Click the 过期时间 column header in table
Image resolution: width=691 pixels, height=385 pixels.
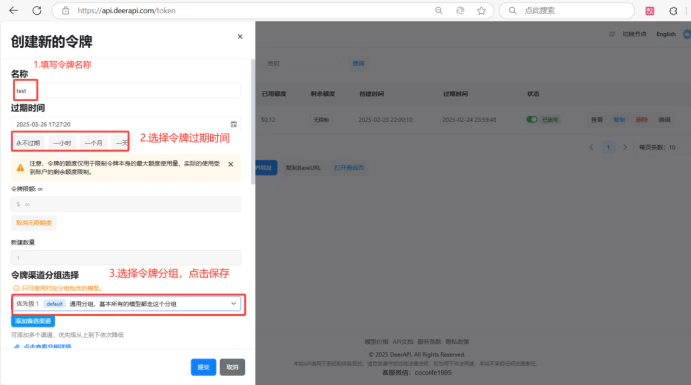455,94
